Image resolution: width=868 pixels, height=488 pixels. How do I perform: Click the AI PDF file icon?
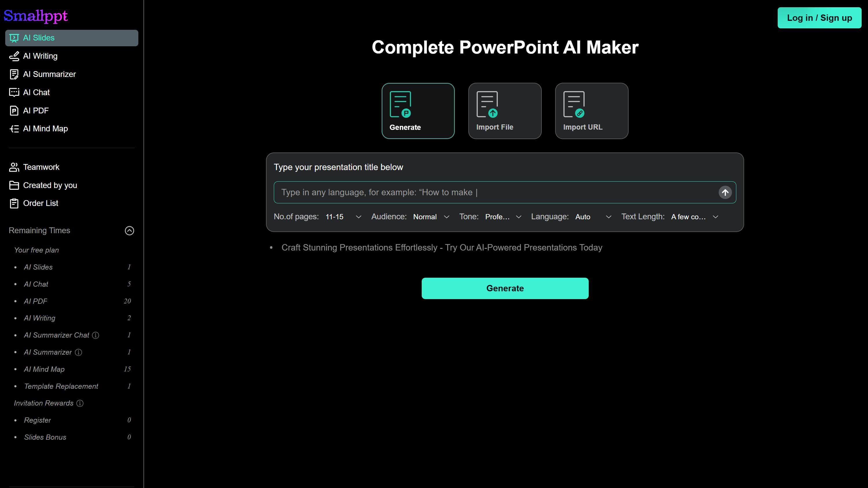pos(14,111)
